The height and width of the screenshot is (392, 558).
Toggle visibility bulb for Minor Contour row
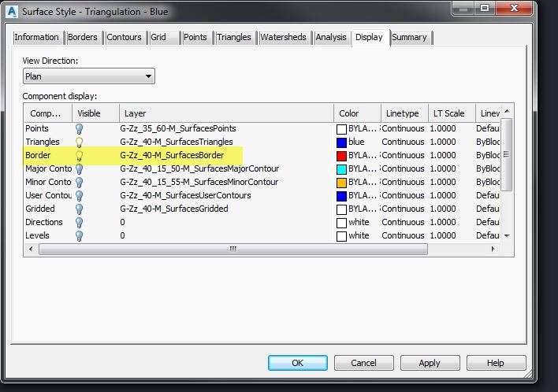pos(79,183)
